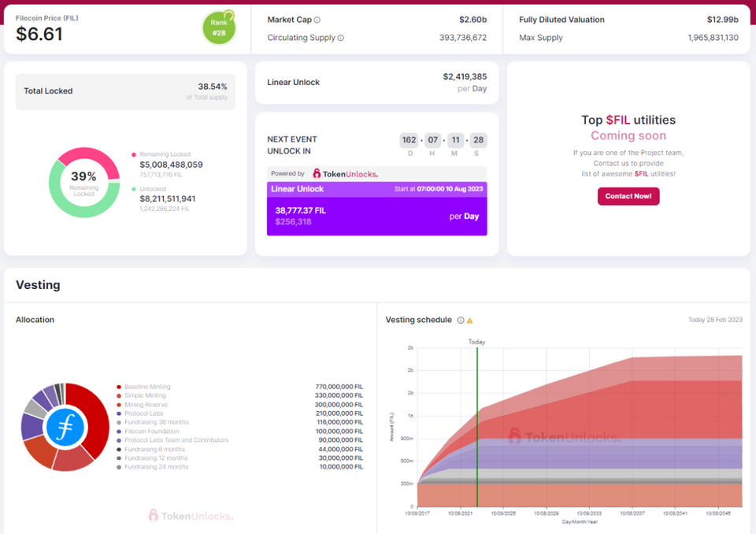
Task: Toggle the Protocol Labs legend entry
Action: click(140, 413)
